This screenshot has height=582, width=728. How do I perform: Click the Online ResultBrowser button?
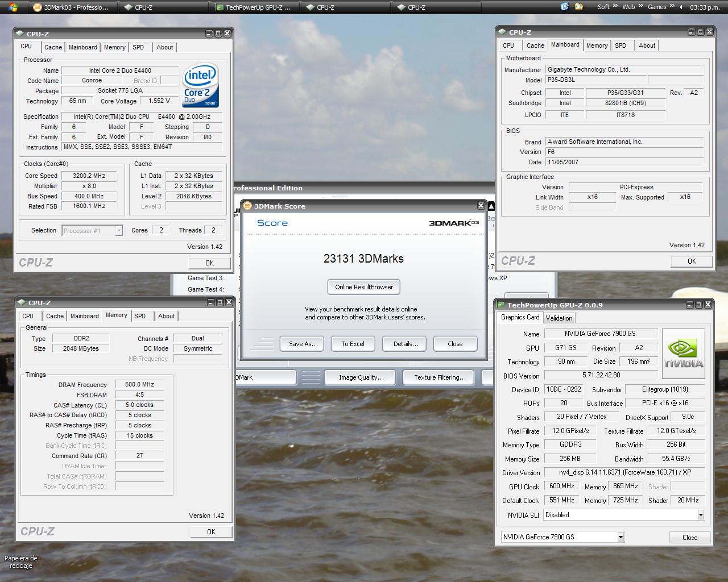(364, 287)
